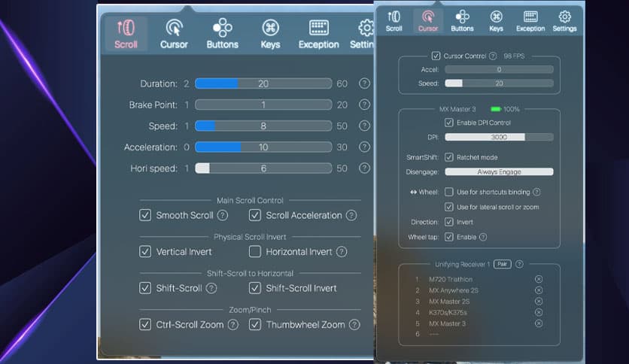Show help for the Hori speed slider

(x=364, y=168)
